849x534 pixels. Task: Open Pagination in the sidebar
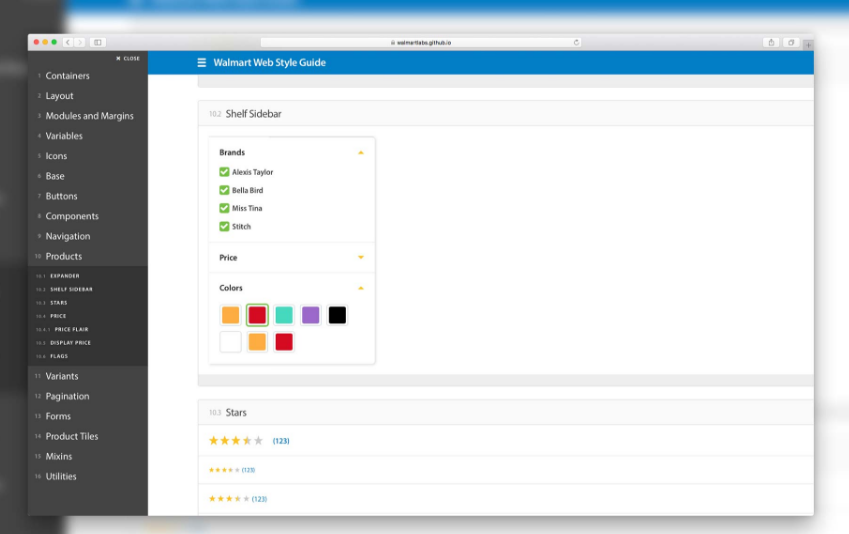point(67,396)
